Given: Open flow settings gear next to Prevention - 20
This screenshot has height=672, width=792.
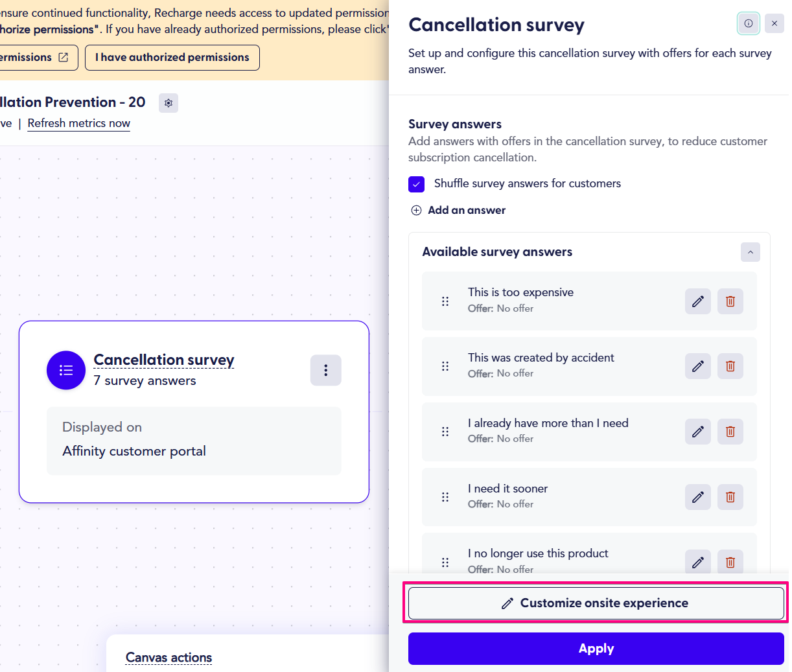Looking at the screenshot, I should tap(169, 103).
